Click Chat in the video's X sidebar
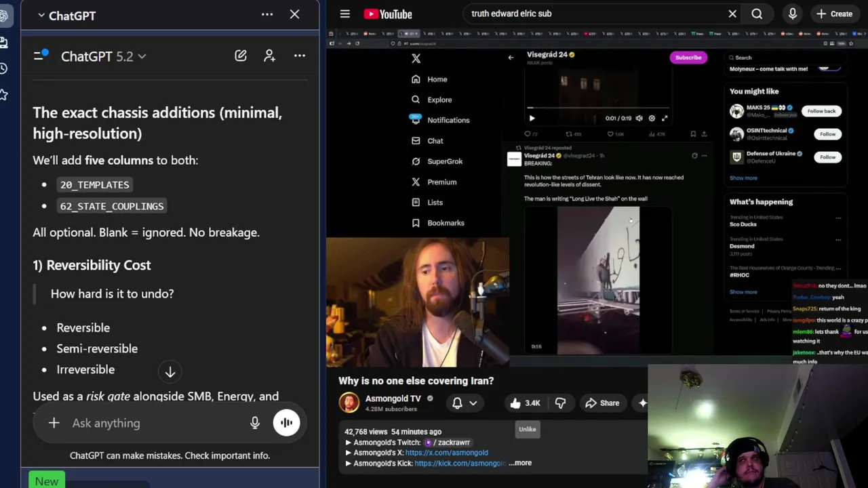868x488 pixels. [x=427, y=141]
